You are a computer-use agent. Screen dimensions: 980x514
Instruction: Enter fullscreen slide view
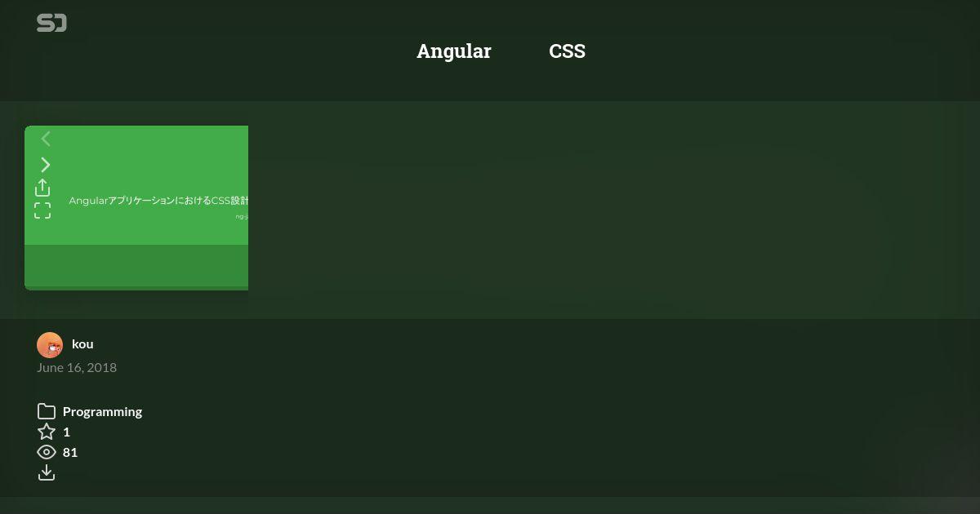click(42, 211)
